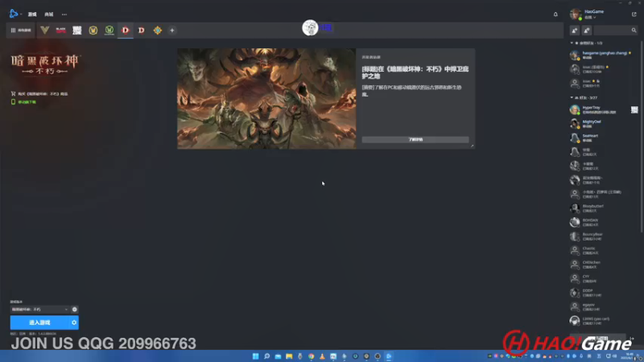
Task: Open File Explorer from taskbar
Action: point(289,356)
